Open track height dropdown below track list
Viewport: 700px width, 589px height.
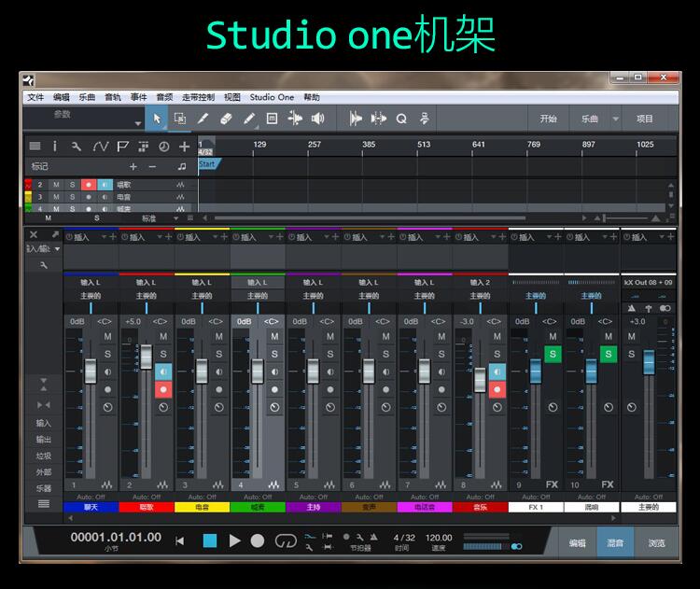point(175,218)
